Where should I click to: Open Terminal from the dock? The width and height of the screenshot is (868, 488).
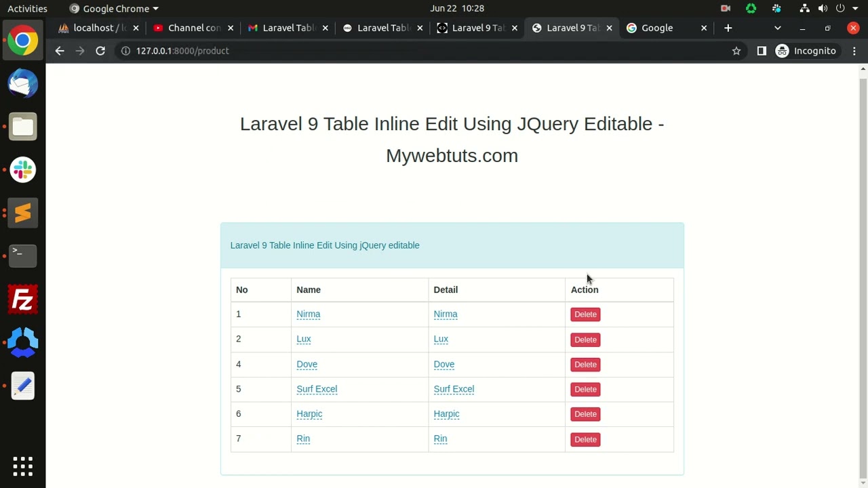pyautogui.click(x=22, y=256)
